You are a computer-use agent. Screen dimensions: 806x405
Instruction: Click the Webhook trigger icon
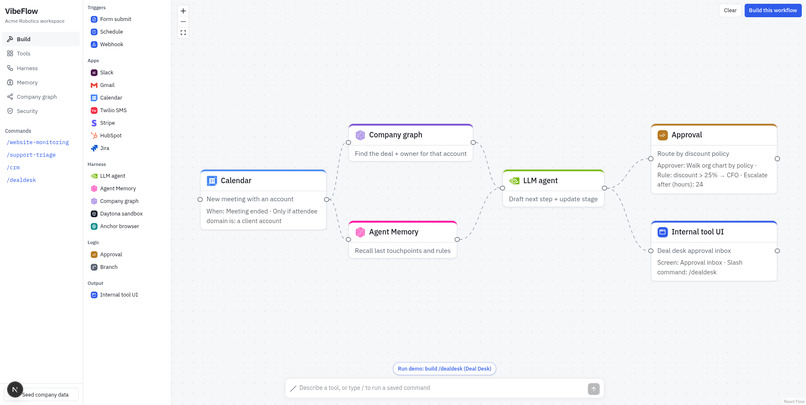coord(94,44)
